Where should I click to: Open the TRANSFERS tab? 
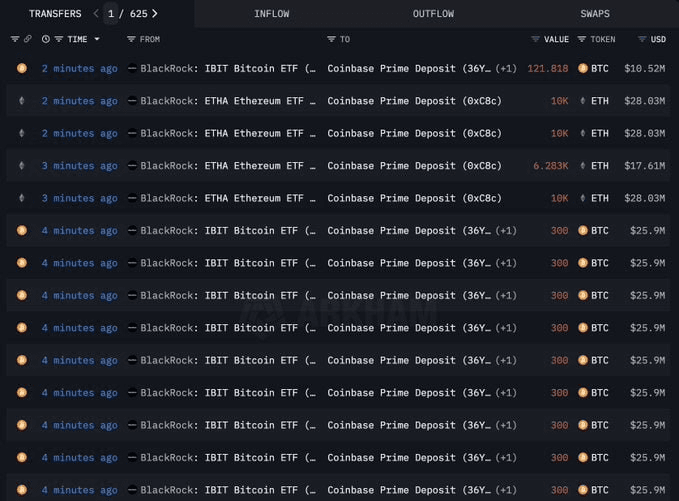[x=55, y=14]
